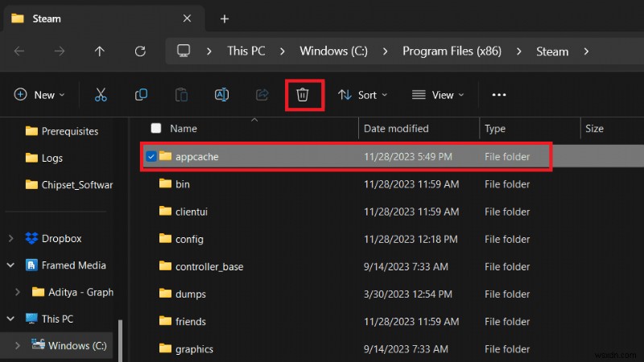
Task: Click the Windows (C:) drive icon in sidebar
Action: pyautogui.click(x=38, y=345)
